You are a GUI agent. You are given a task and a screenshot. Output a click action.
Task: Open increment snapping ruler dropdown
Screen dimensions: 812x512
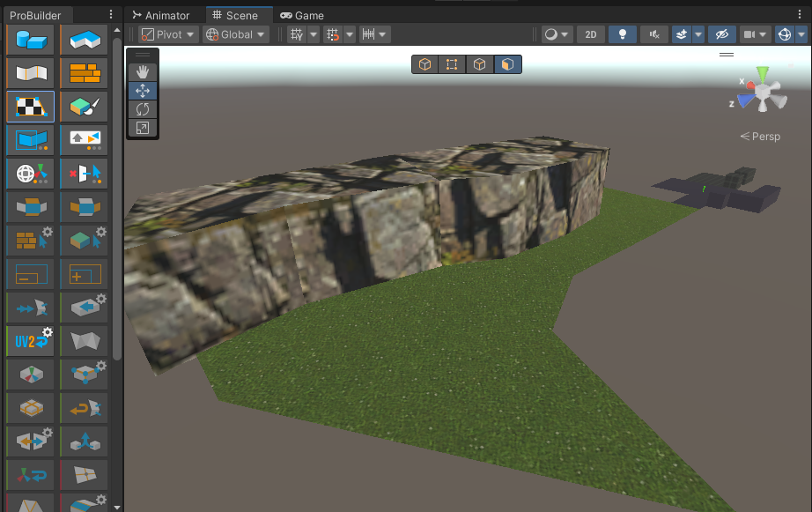[375, 34]
